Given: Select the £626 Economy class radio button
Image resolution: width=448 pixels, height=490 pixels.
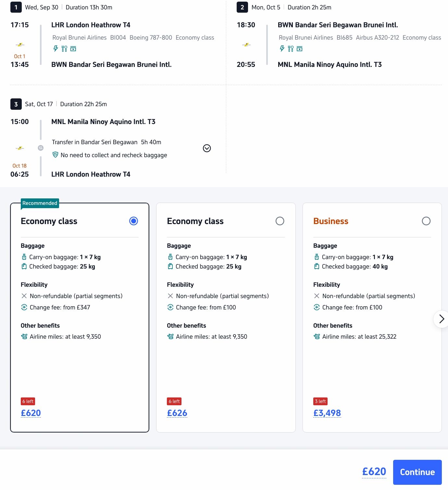Looking at the screenshot, I should (280, 221).
